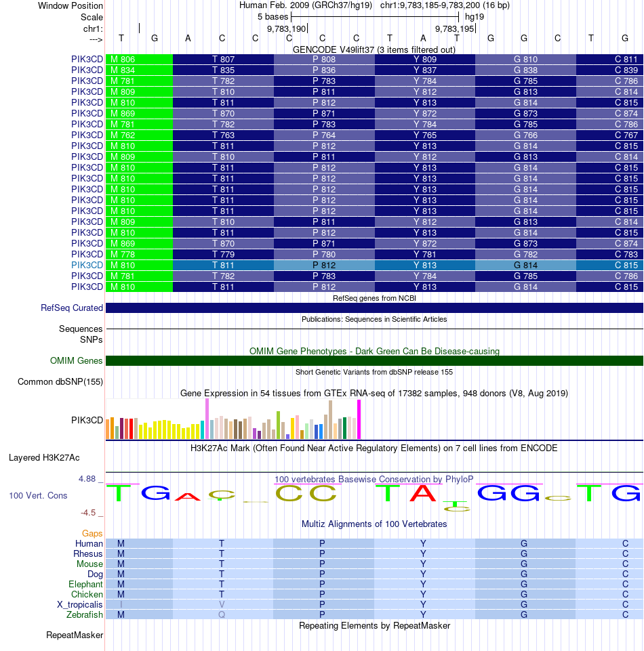
Task: Open 100 vertebrates Basewise Conservation title
Action: point(374,479)
